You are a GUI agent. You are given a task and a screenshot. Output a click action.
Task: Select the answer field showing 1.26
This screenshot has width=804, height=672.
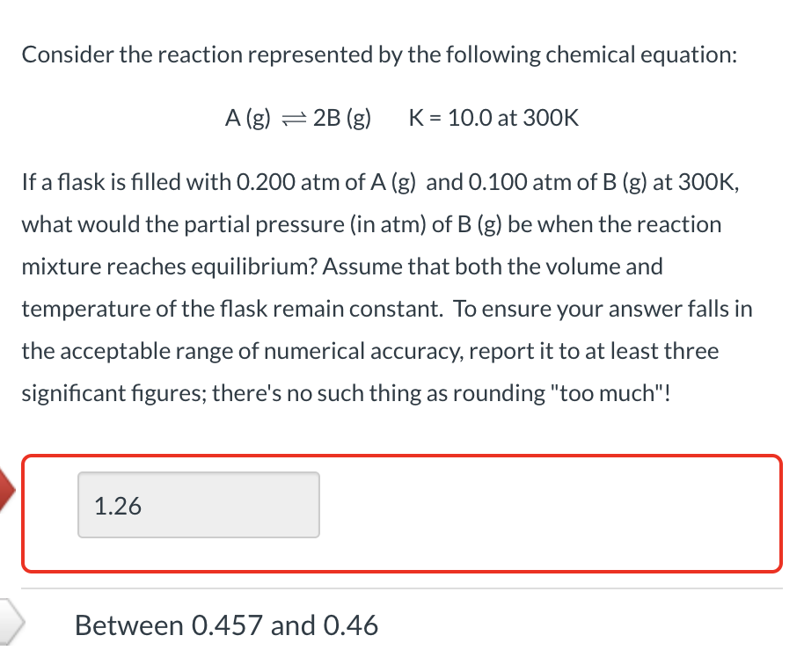(x=197, y=504)
